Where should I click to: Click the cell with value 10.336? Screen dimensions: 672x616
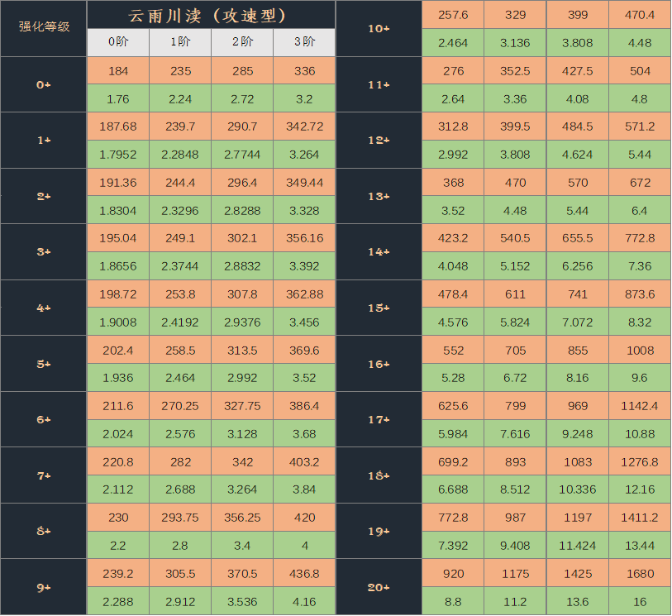pos(578,489)
